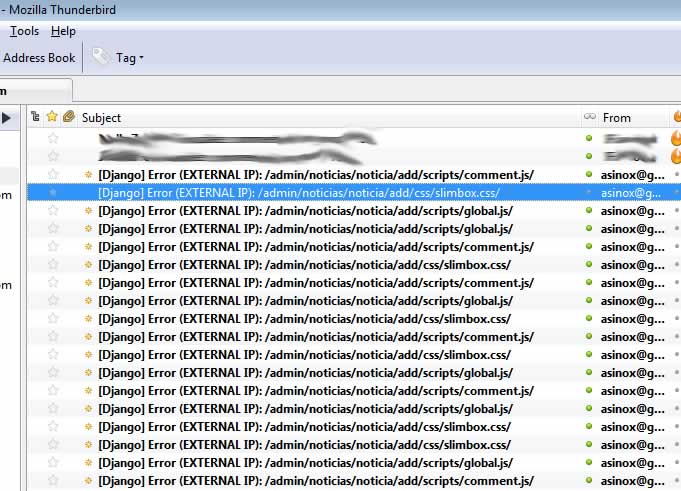
Task: Open the Help menu
Action: pos(63,31)
